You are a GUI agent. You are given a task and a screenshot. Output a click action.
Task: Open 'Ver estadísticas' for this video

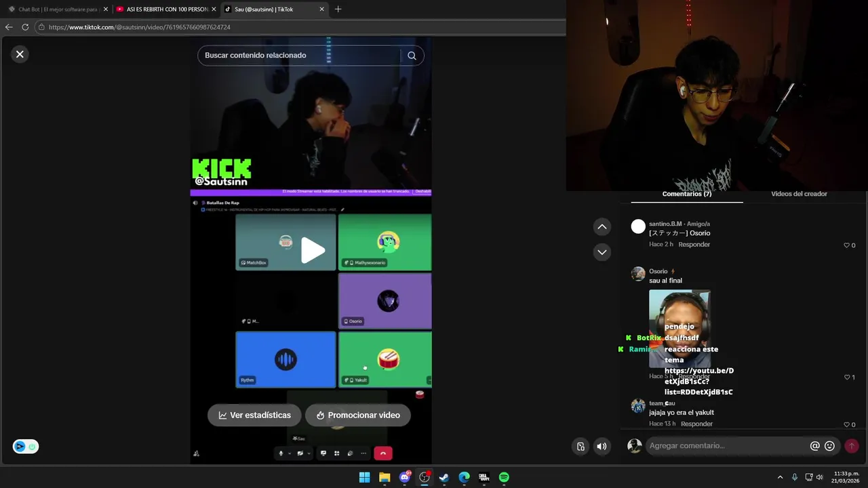[254, 415]
